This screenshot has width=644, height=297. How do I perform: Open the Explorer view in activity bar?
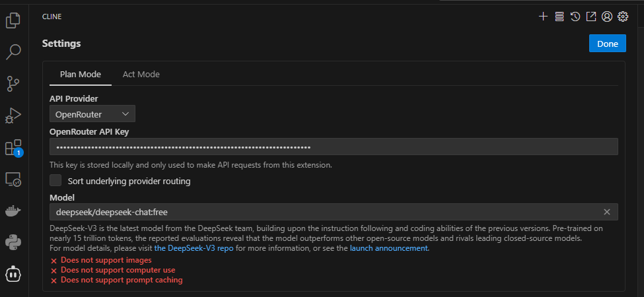(x=13, y=20)
